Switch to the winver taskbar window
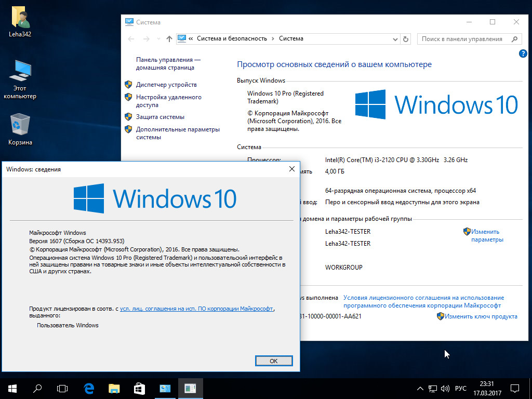The height and width of the screenshot is (399, 532). coord(190,389)
